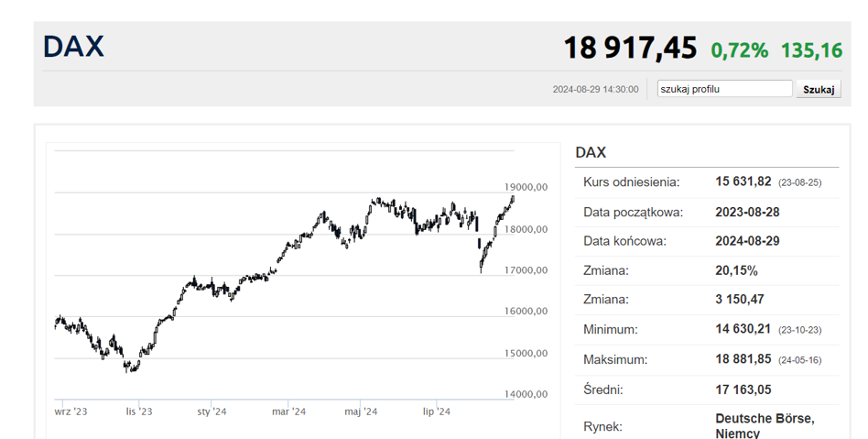This screenshot has width=868, height=439.
Task: Click the Szukaj button
Action: (819, 89)
